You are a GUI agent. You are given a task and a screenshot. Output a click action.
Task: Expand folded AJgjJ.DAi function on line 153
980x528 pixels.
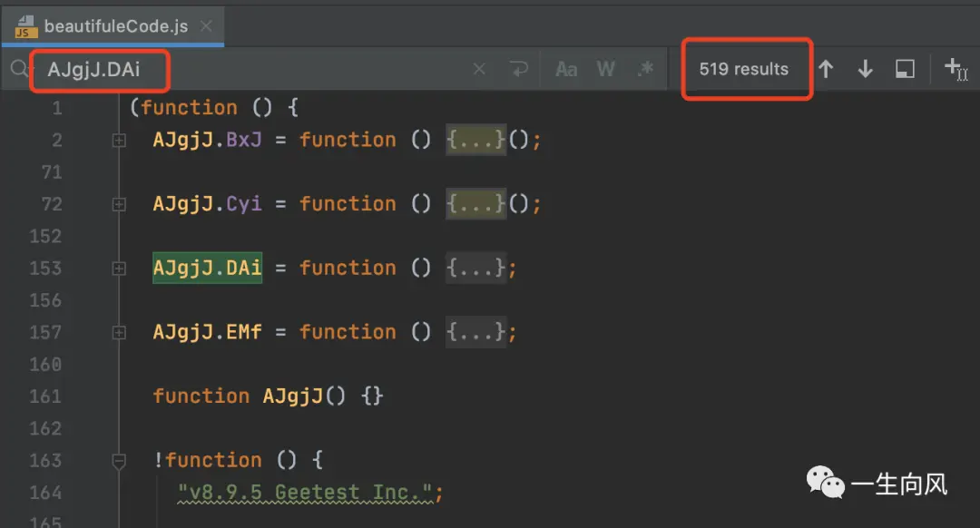(x=119, y=269)
